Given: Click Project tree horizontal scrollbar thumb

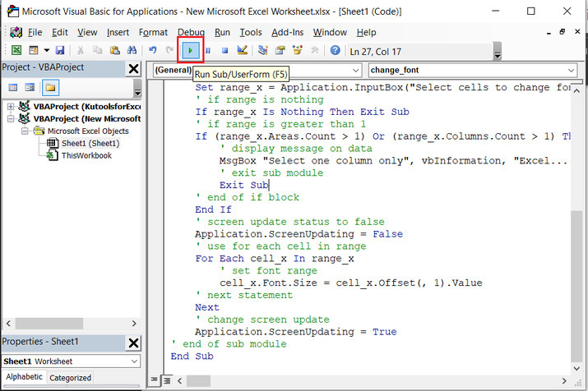Looking at the screenshot, I should pos(49,323).
